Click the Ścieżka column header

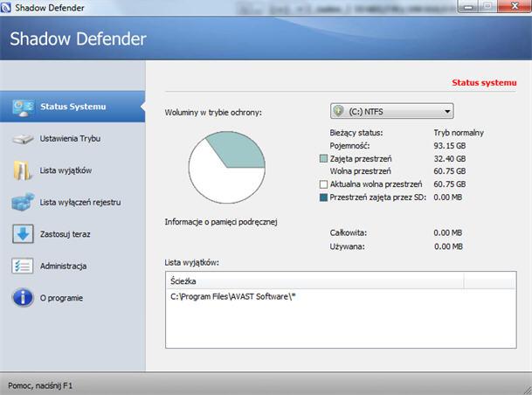pos(314,281)
